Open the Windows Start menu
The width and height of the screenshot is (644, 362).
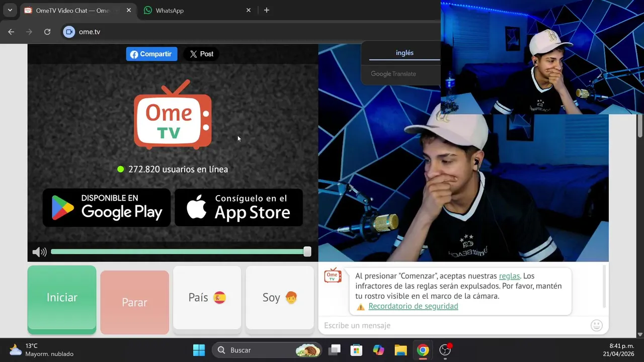coord(199,350)
